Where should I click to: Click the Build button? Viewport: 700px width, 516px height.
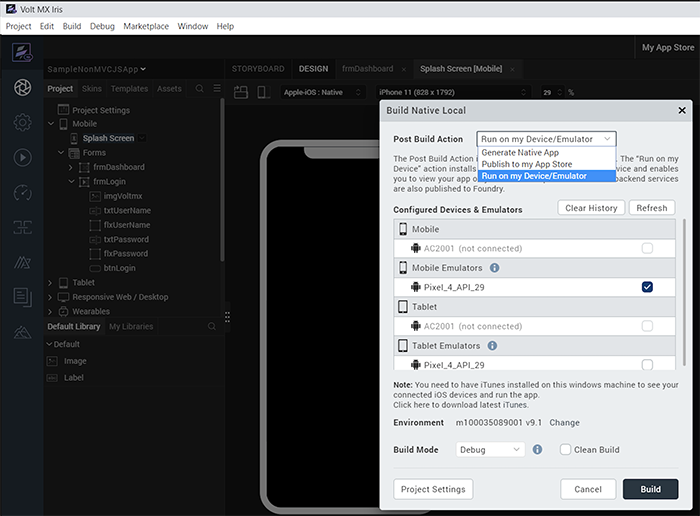650,489
